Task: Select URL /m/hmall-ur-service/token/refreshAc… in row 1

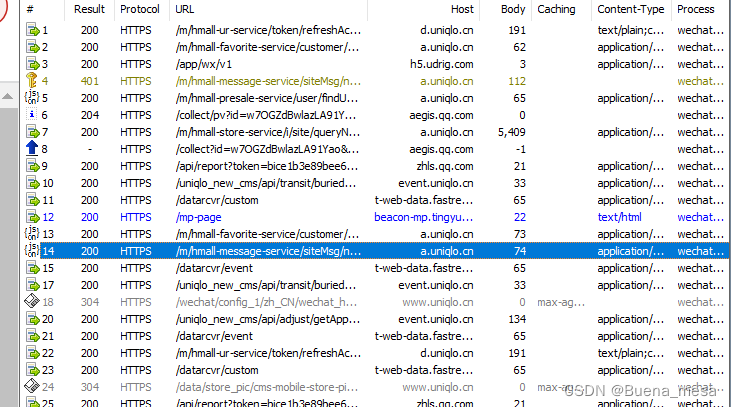Action: [x=268, y=30]
